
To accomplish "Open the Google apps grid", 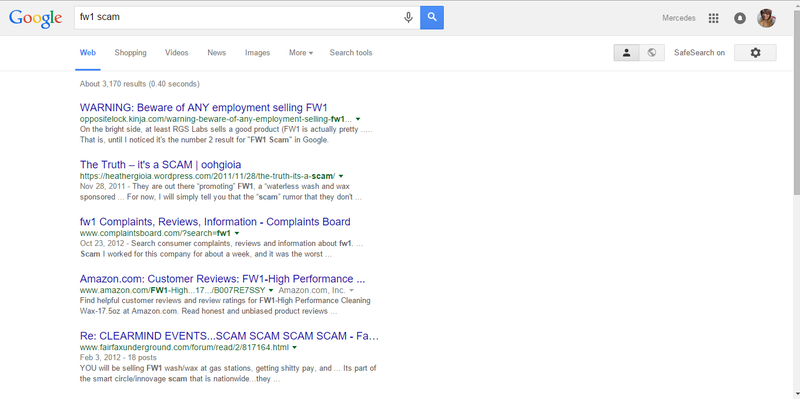I will (713, 18).
